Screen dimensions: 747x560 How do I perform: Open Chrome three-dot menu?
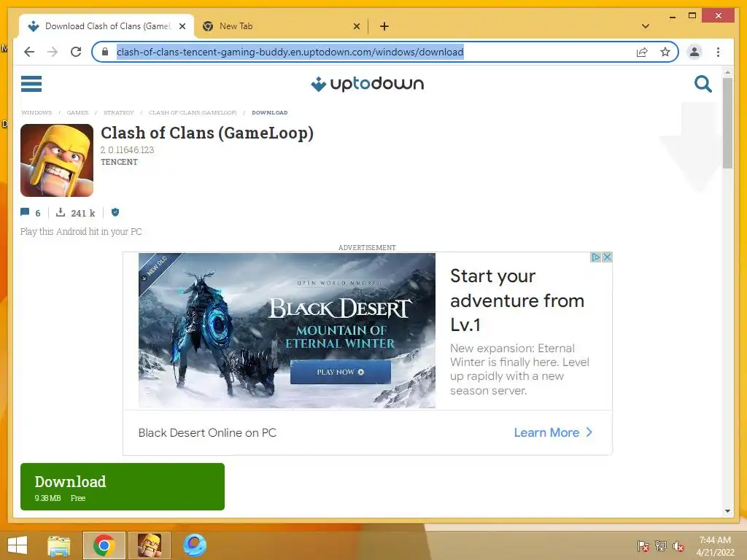coord(718,52)
